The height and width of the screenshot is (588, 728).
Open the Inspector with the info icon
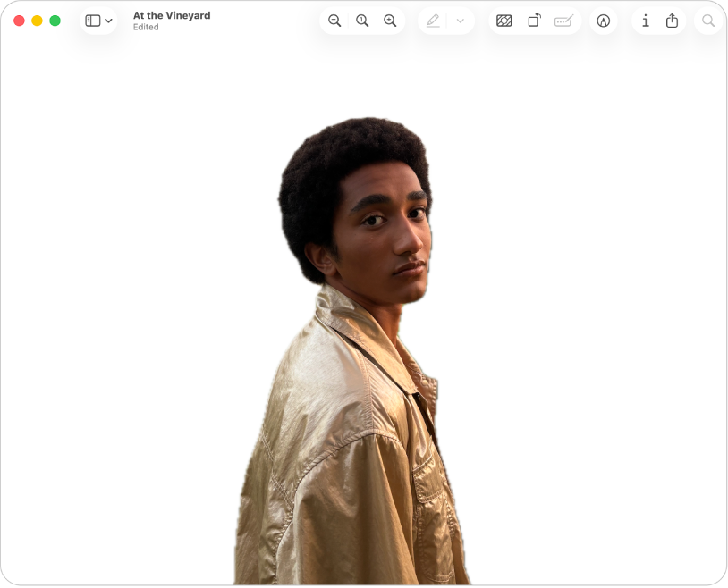click(x=646, y=20)
